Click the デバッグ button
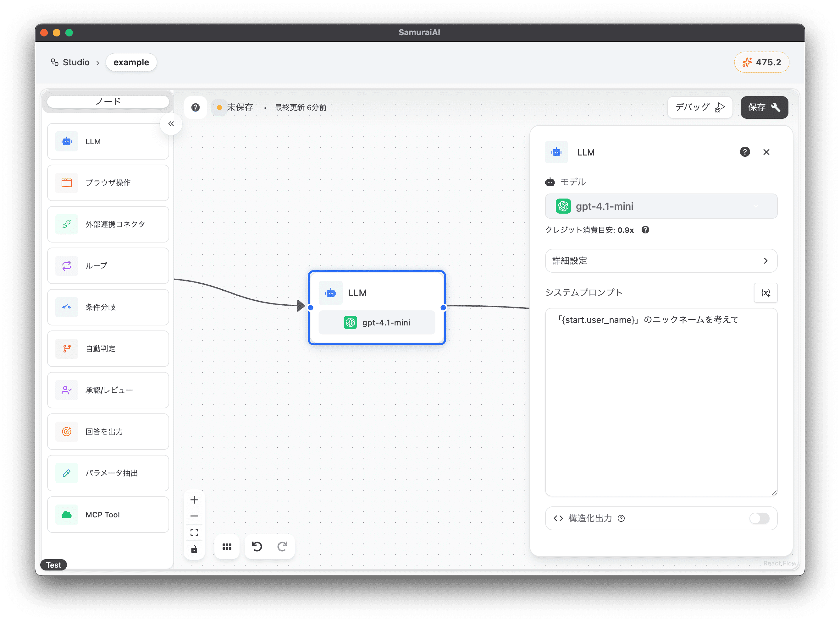The height and width of the screenshot is (622, 840). coord(699,107)
